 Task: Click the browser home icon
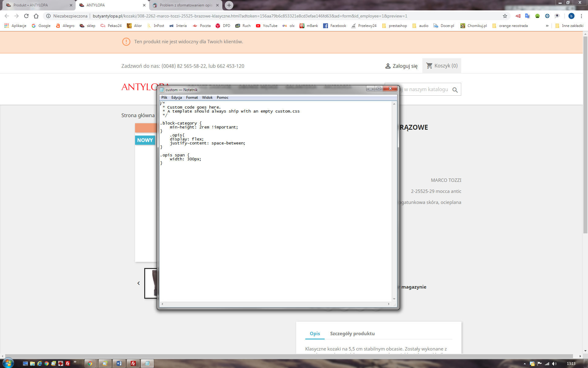[x=36, y=16]
